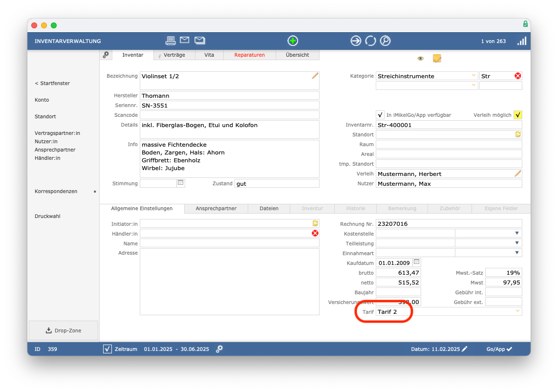Open Kategorie Streichinstrumente dropdown
Image resolution: width=558 pixels, height=392 pixels.
pyautogui.click(x=473, y=75)
